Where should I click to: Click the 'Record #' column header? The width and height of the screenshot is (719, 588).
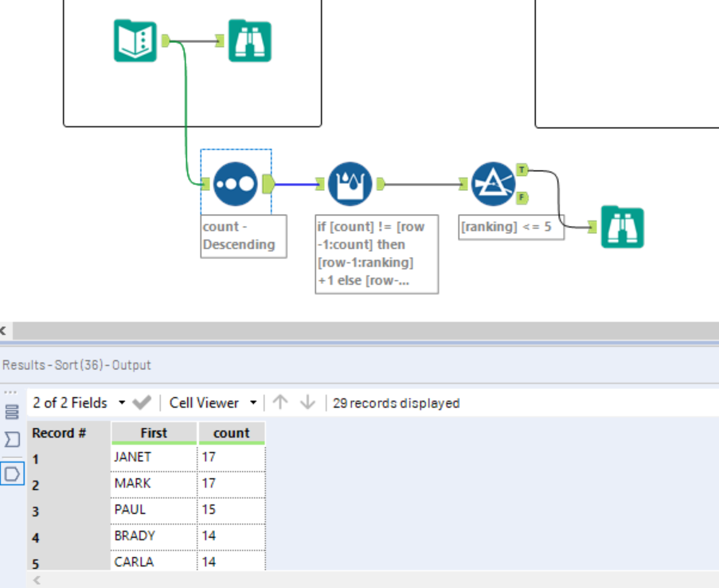pyautogui.click(x=68, y=433)
